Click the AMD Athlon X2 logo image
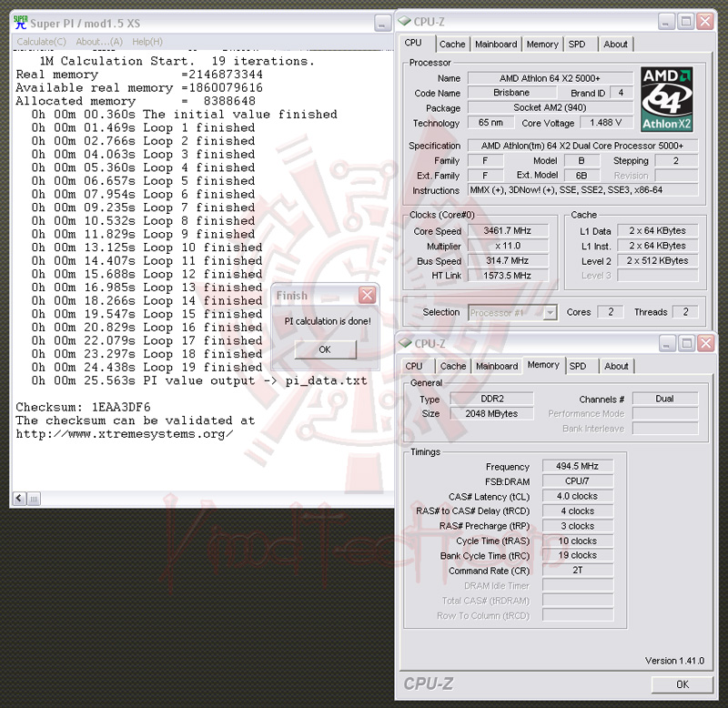Image resolution: width=728 pixels, height=708 pixels. [x=667, y=99]
